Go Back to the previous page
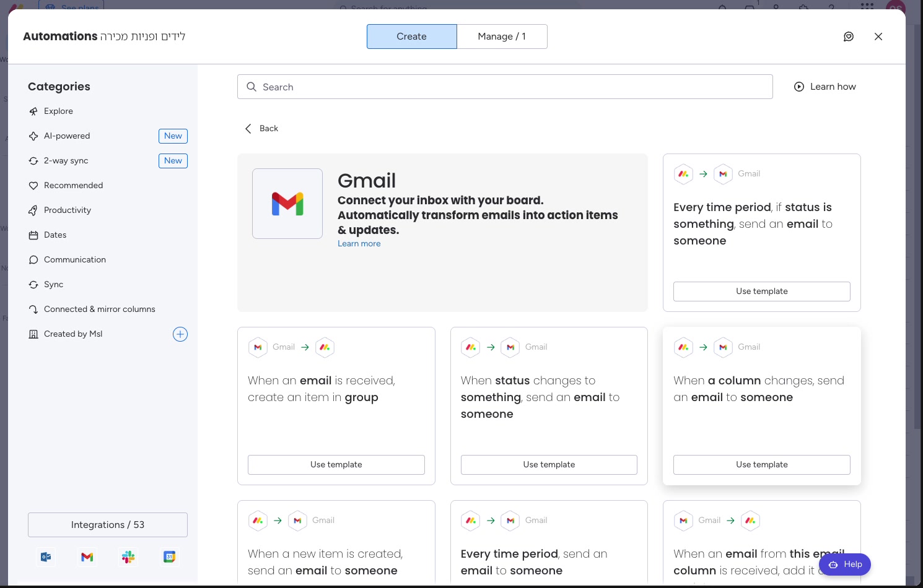This screenshot has width=923, height=588. [x=262, y=128]
